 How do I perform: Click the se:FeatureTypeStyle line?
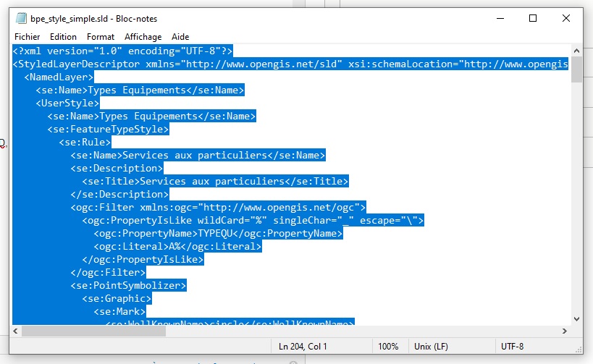point(108,130)
